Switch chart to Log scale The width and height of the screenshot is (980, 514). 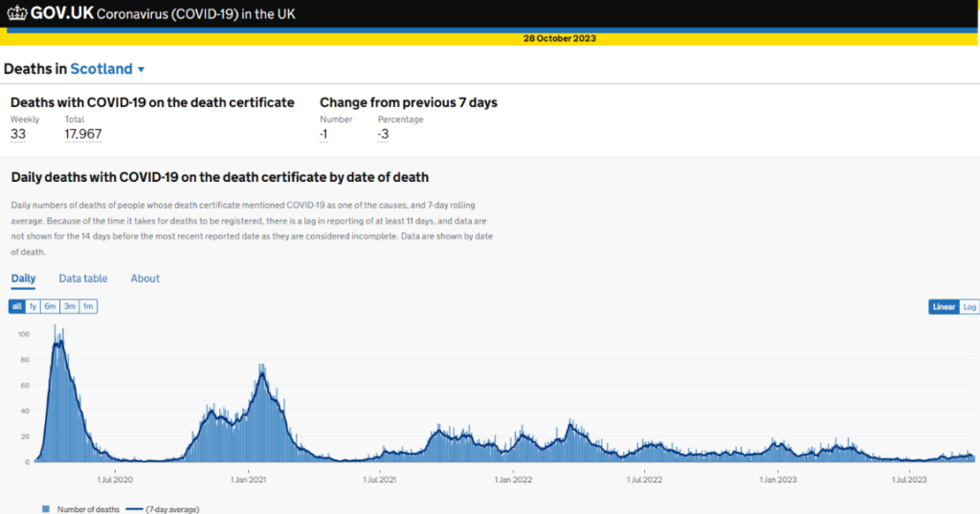969,306
